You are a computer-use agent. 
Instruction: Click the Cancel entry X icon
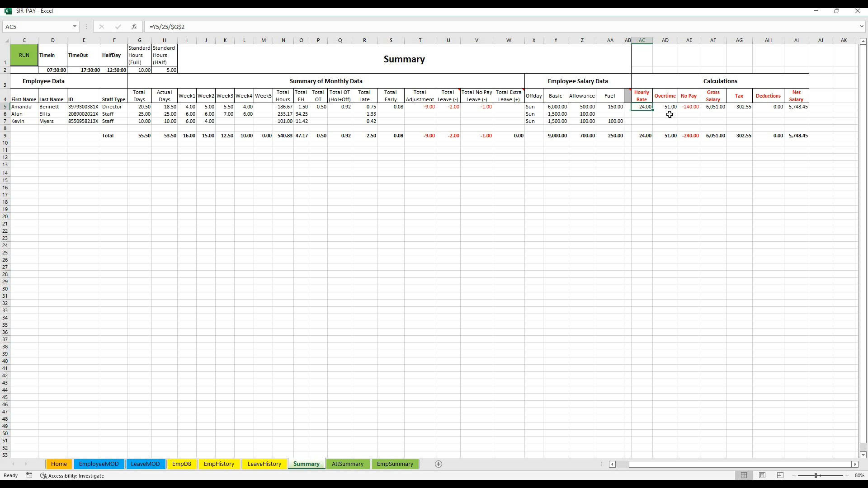(x=102, y=27)
